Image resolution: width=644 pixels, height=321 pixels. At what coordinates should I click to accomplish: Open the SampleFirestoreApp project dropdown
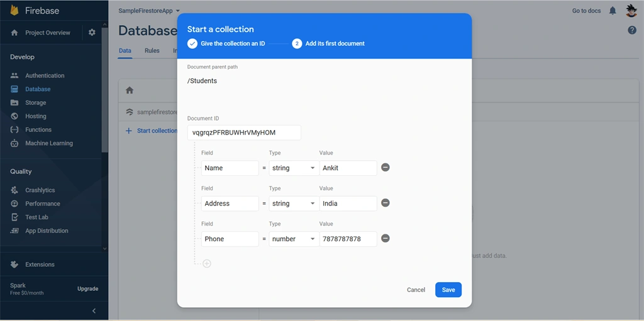click(149, 11)
